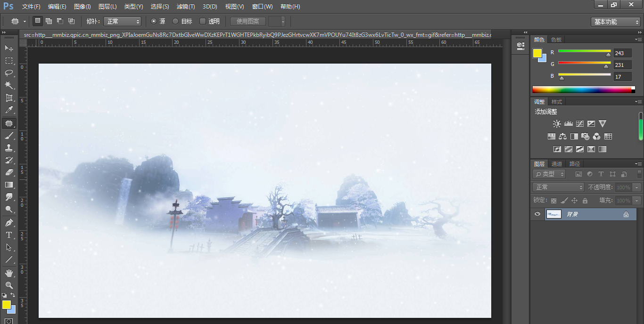Open the 不透明度 opacity dropdown arrow

(x=637, y=187)
